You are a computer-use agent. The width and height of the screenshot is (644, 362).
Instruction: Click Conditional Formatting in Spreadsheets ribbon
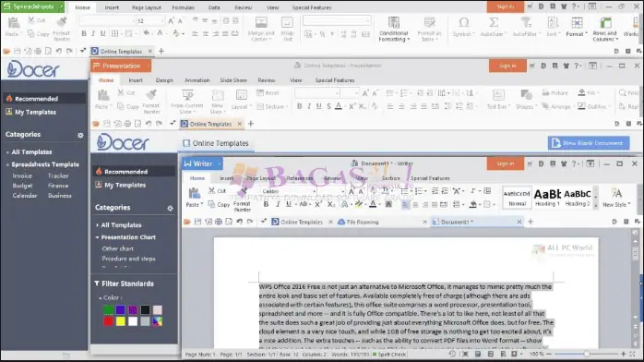(x=393, y=29)
